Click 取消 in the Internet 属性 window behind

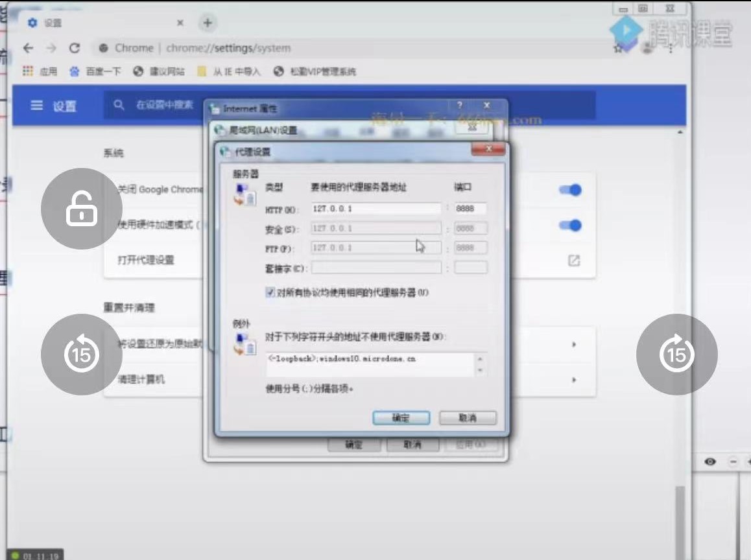tap(412, 445)
